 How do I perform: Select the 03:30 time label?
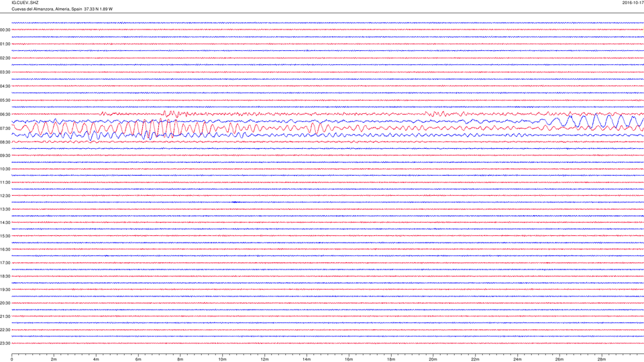coord(5,72)
